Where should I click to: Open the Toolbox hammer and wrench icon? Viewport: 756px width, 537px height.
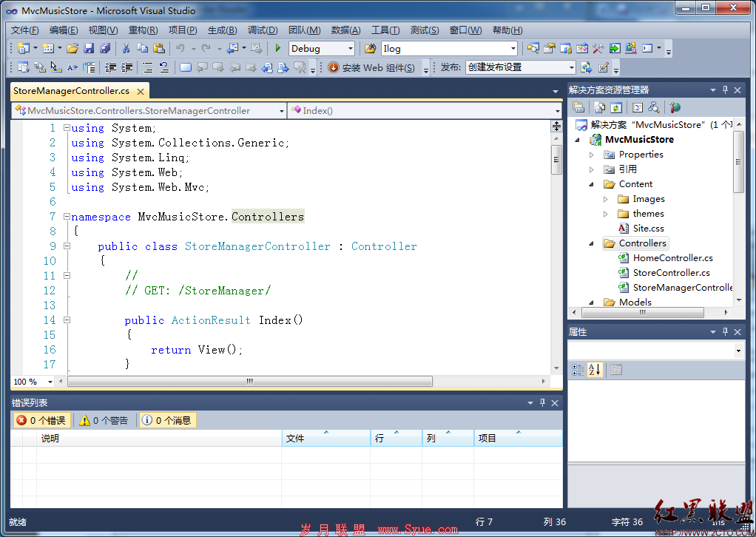[x=598, y=48]
